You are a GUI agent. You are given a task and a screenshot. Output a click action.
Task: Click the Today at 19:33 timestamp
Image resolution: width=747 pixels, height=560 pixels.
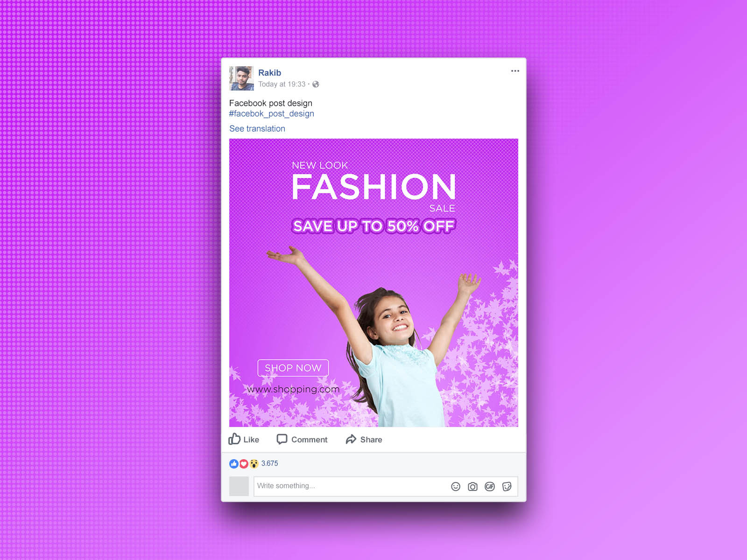click(x=282, y=84)
